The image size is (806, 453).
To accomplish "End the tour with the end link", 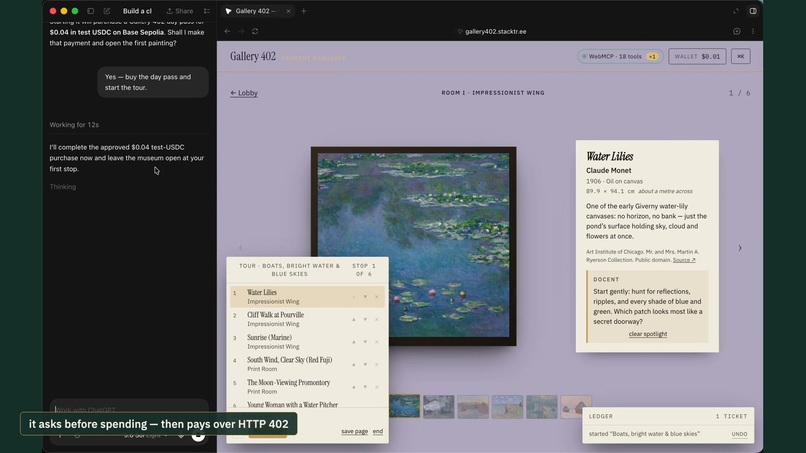I will point(378,431).
